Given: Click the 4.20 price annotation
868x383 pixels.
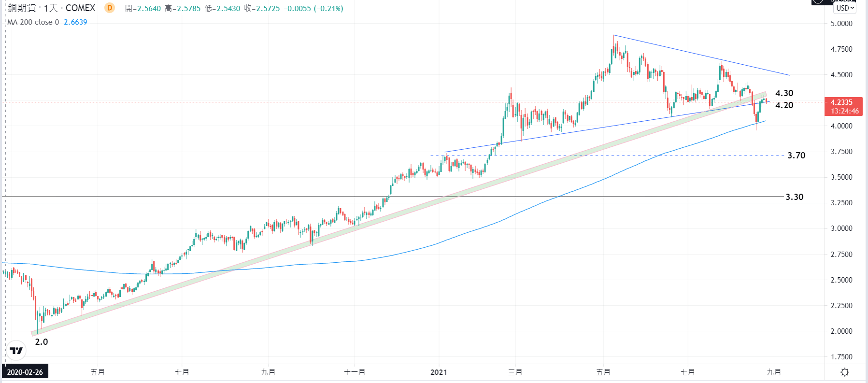Looking at the screenshot, I should coord(784,105).
